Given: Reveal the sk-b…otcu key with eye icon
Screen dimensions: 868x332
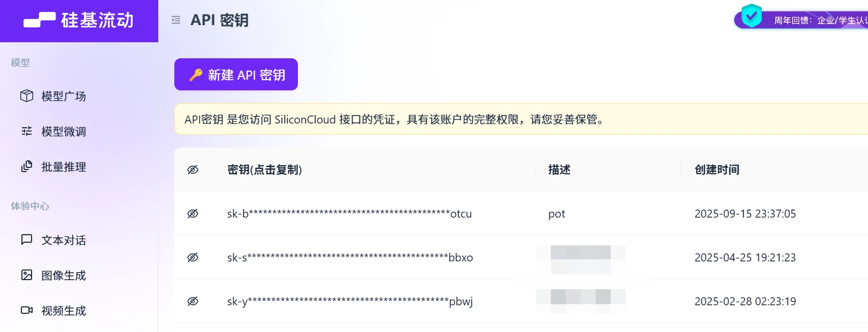Looking at the screenshot, I should [x=193, y=213].
